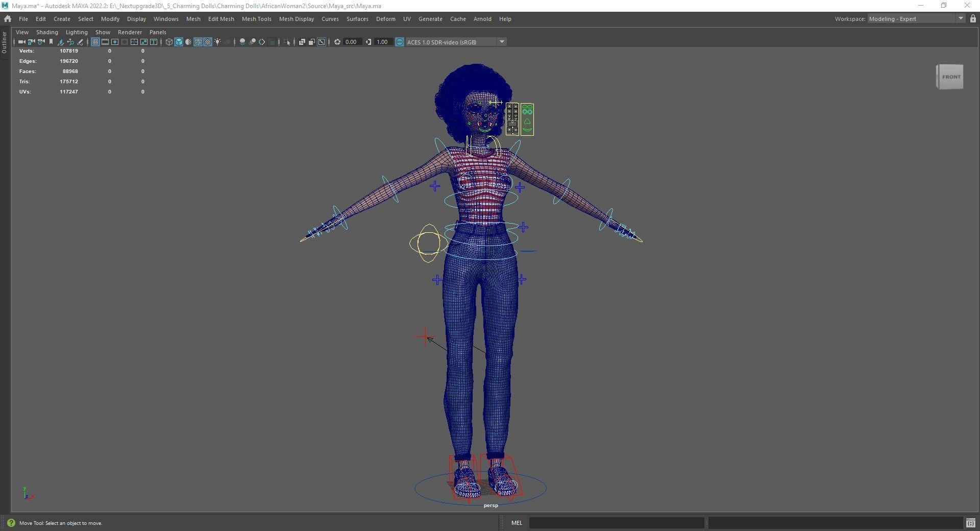Click the Select Camera icon
980x531 pixels.
tap(21, 42)
